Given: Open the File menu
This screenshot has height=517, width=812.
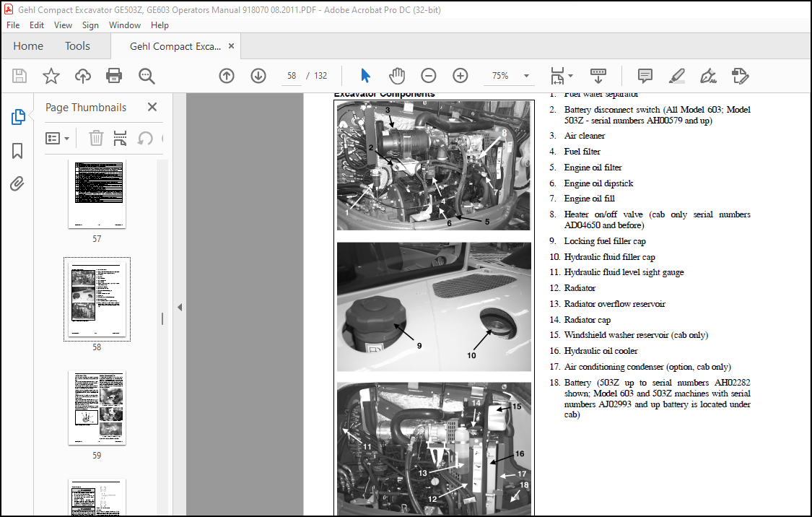Looking at the screenshot, I should pos(13,25).
